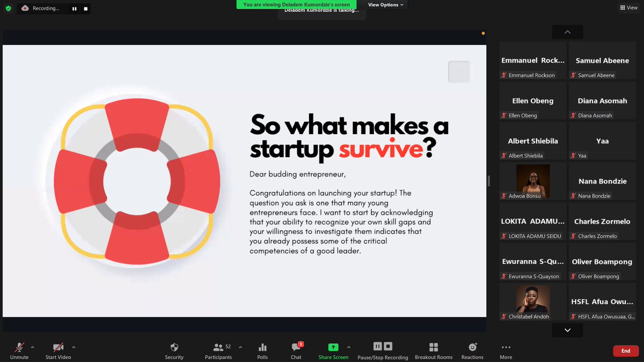
Task: Click the Recording cloud icon
Action: (x=25, y=9)
